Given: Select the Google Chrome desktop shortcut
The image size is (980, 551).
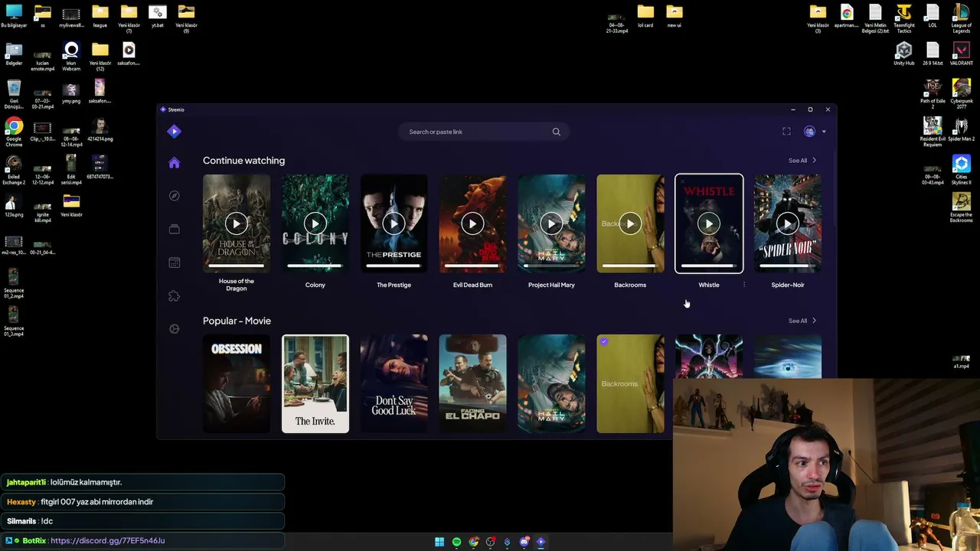Looking at the screenshot, I should [14, 130].
